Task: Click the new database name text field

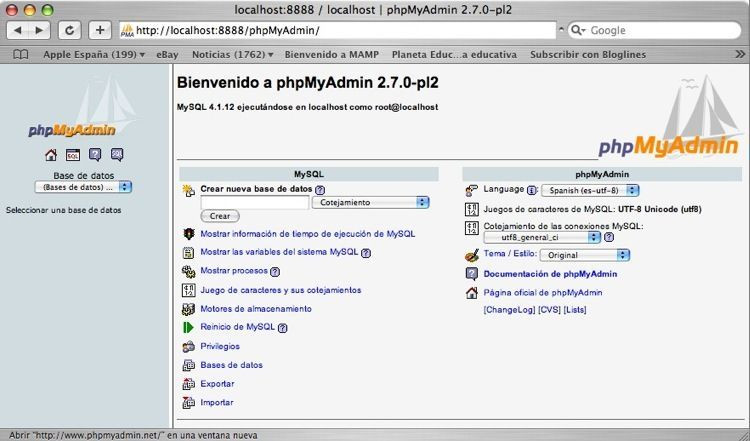Action: point(254,202)
